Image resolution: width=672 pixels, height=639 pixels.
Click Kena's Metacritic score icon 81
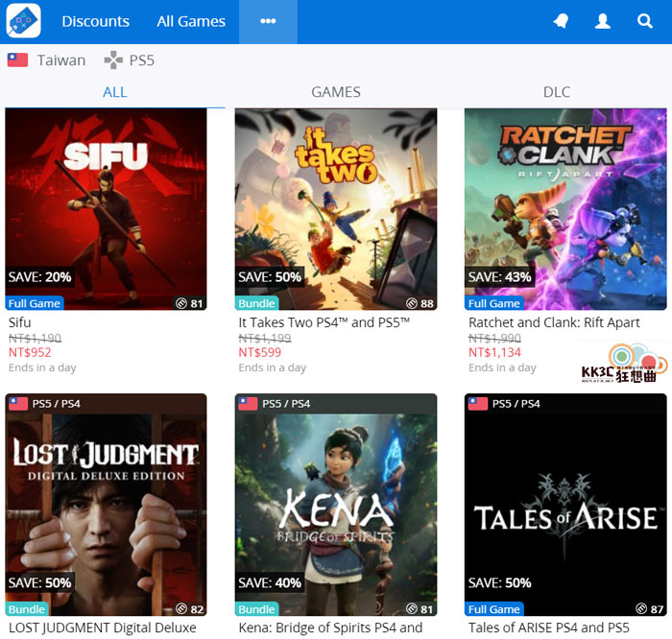[420, 608]
